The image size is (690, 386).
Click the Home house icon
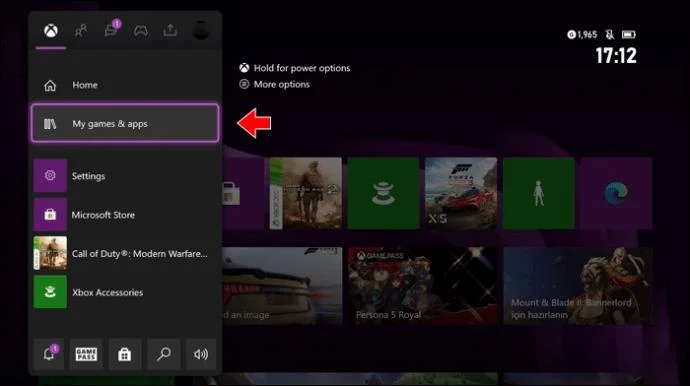50,85
